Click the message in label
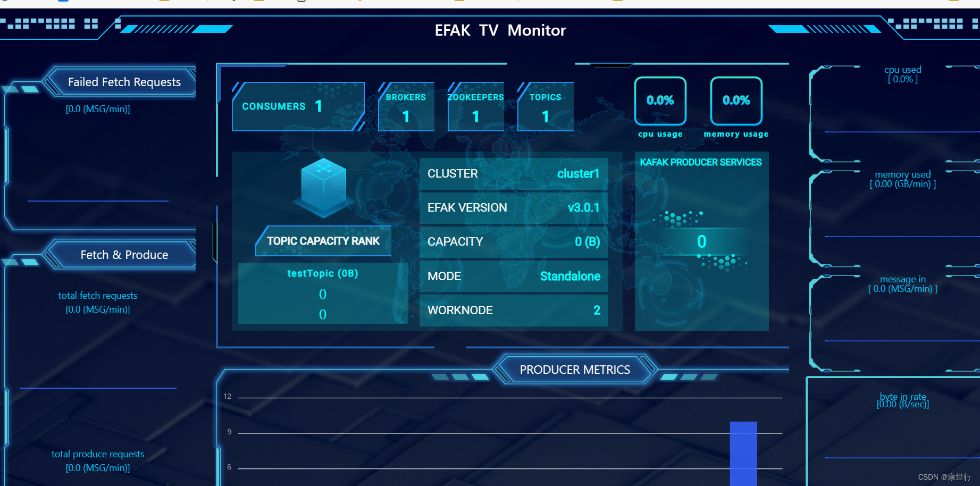Image resolution: width=980 pixels, height=486 pixels. click(903, 279)
